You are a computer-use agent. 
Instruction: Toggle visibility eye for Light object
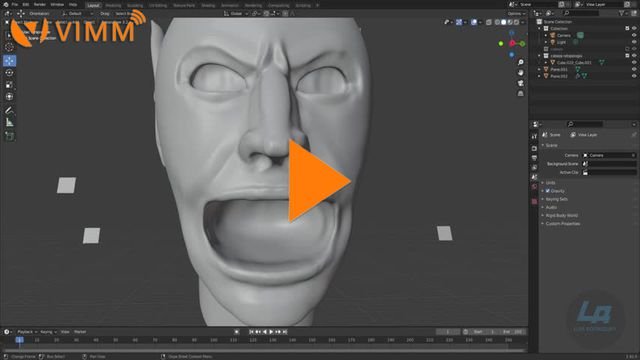(x=634, y=42)
